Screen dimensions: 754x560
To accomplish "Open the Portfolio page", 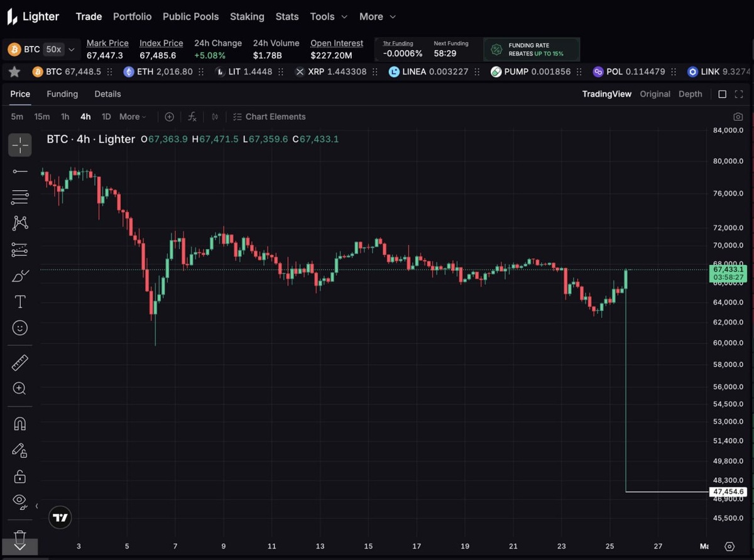I will pyautogui.click(x=132, y=16).
